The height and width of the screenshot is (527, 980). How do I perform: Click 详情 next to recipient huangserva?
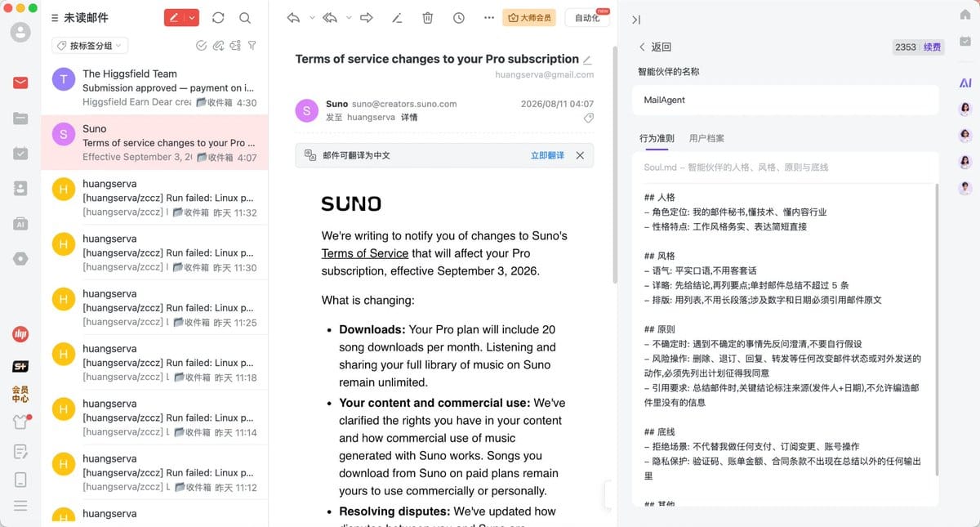point(409,118)
